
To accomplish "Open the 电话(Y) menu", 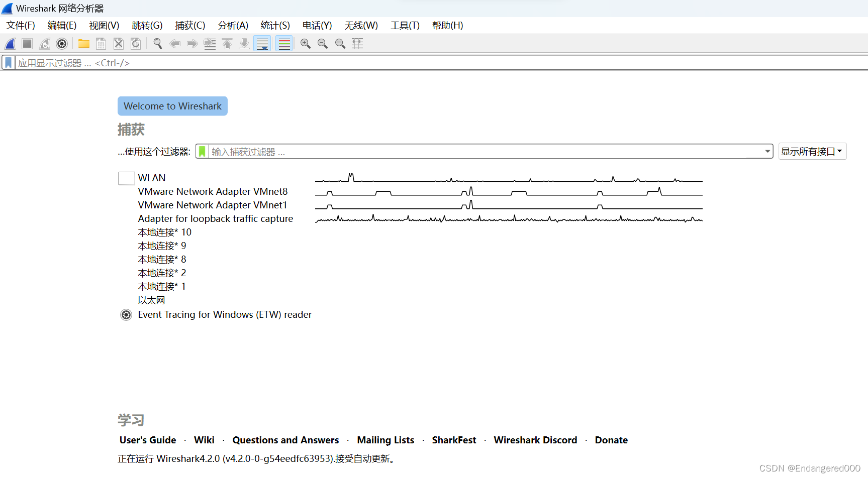I will click(317, 26).
